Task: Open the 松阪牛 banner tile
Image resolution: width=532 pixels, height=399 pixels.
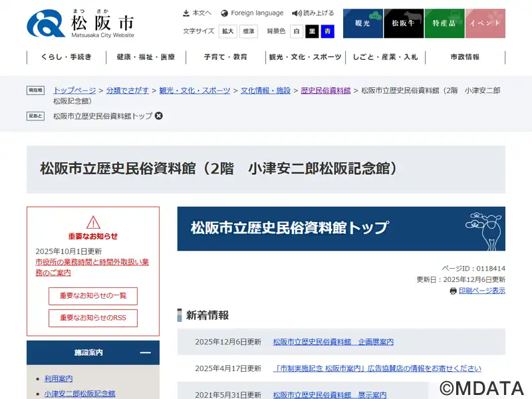Action: point(404,23)
